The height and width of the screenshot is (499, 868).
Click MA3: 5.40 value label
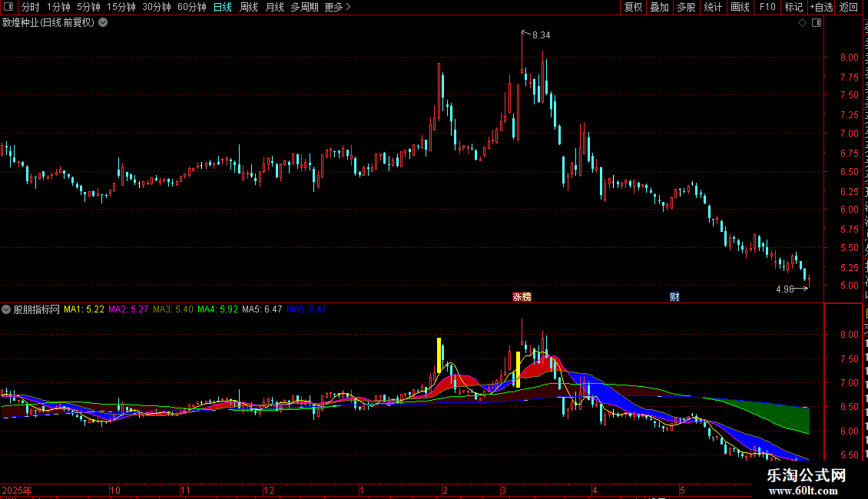click(174, 310)
